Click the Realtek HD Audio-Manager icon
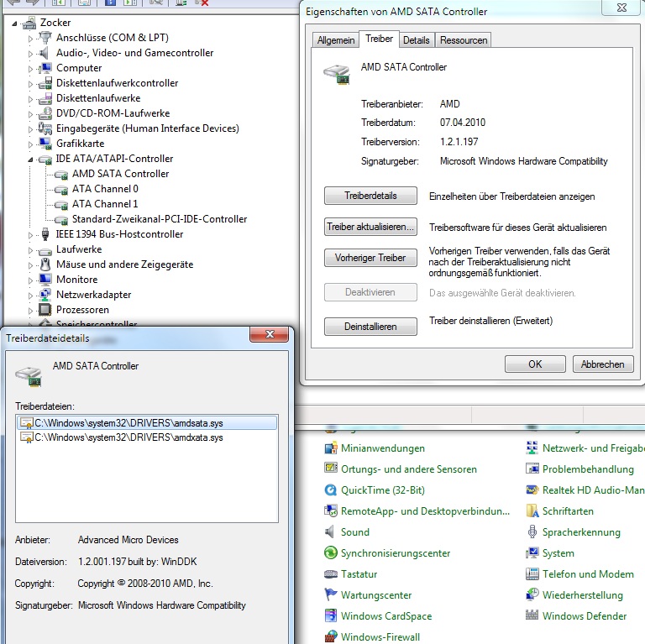Image resolution: width=645 pixels, height=644 pixels. [532, 490]
